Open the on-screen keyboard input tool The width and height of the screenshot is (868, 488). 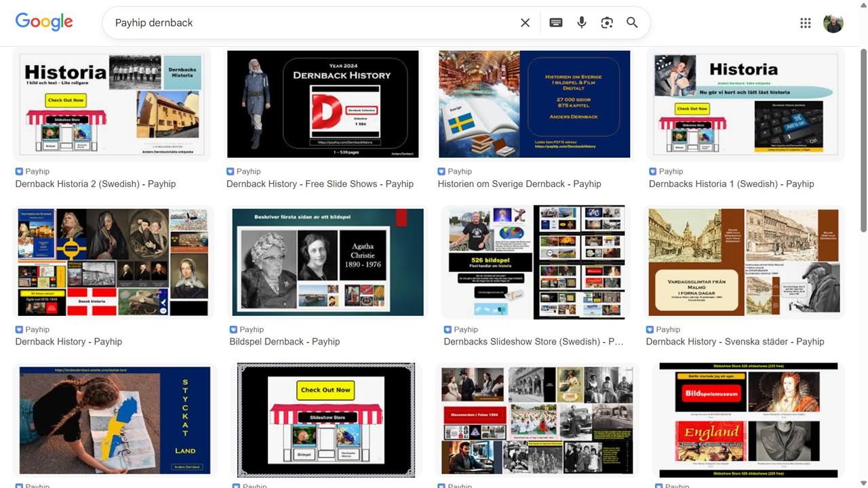pos(556,23)
